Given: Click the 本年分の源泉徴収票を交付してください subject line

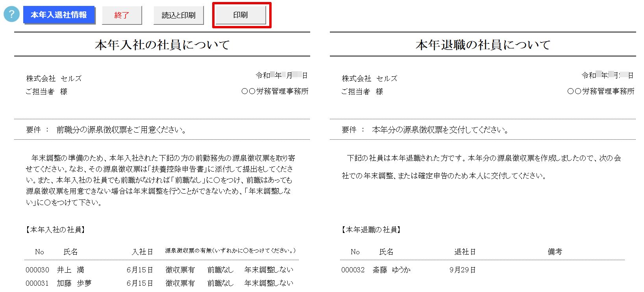Looking at the screenshot, I should (440, 130).
